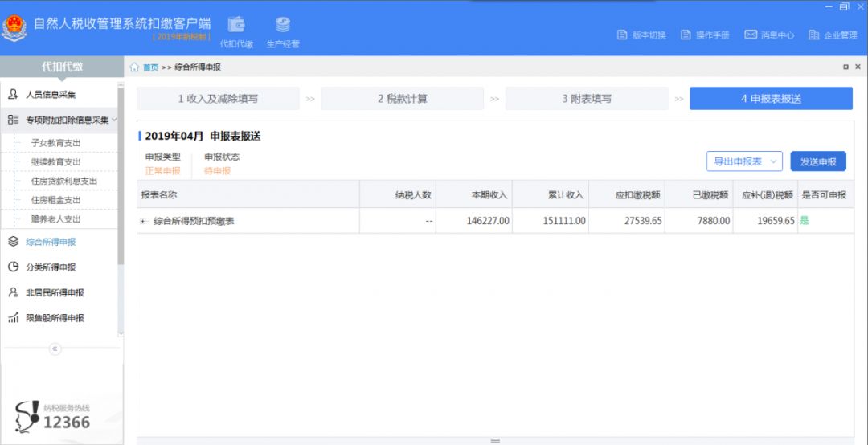Click the 151111.00 cumulative cell
The image size is (868, 445).
tap(551, 221)
